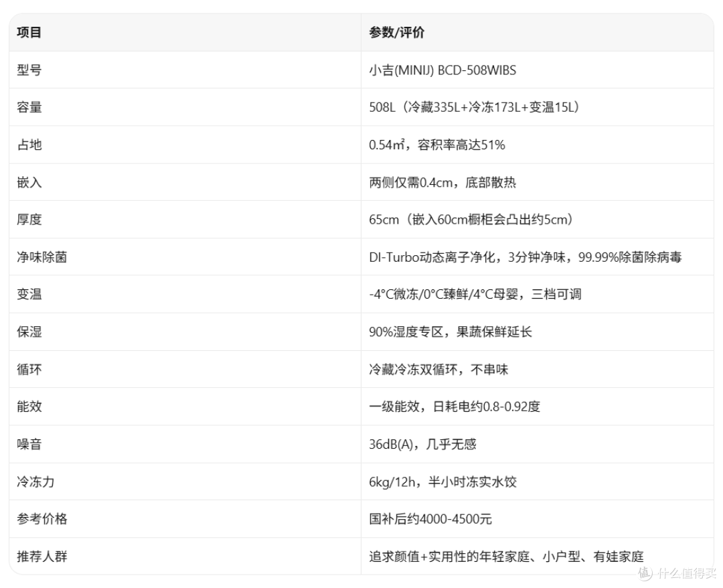Select the value 冷藏冷冻双循环，不串味
The height and width of the screenshot is (588, 723).
[x=438, y=370]
